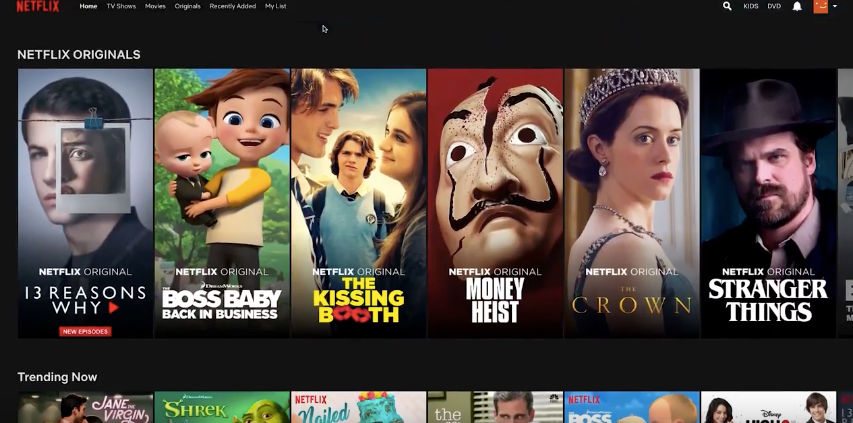Go to the Home tab
The image size is (853, 423).
(88, 7)
